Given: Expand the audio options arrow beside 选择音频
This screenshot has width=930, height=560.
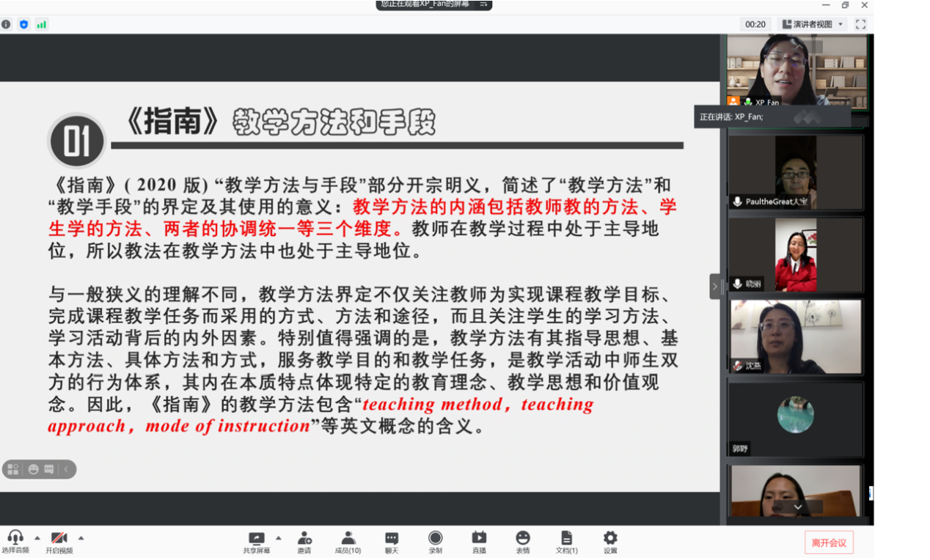Looking at the screenshot, I should (x=37, y=538).
